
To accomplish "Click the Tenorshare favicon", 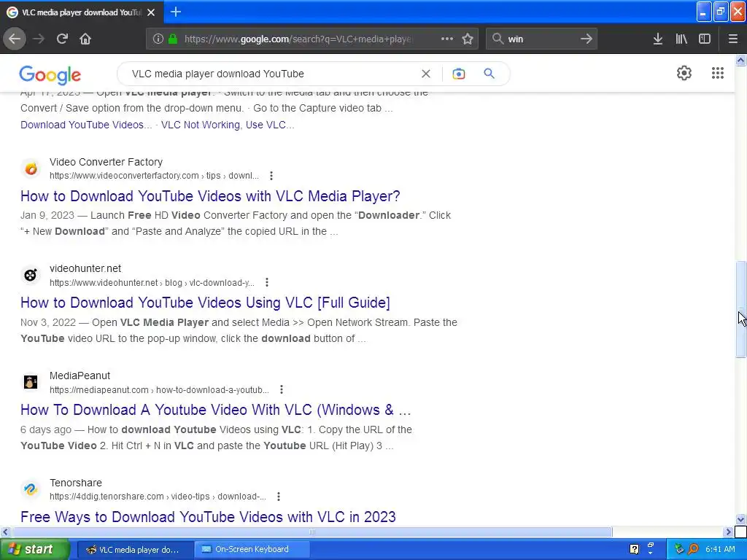I will (x=31, y=489).
